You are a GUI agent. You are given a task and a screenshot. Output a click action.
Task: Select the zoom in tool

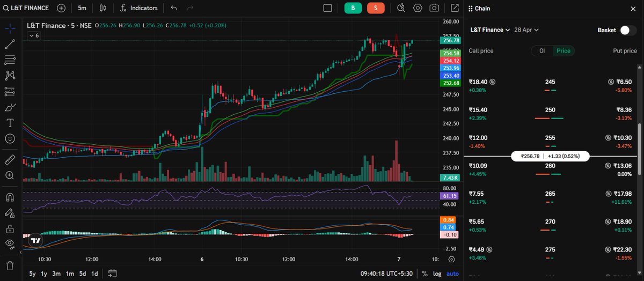[9, 175]
